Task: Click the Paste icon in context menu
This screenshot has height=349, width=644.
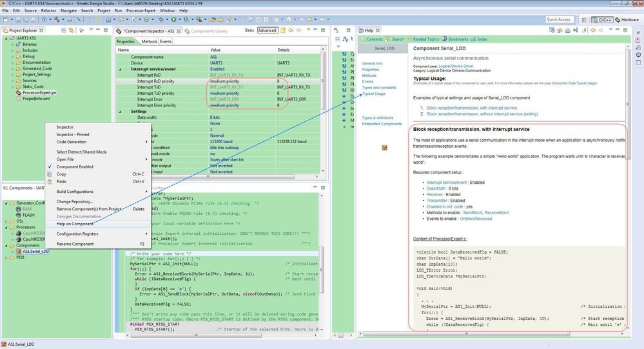Action: click(x=50, y=181)
